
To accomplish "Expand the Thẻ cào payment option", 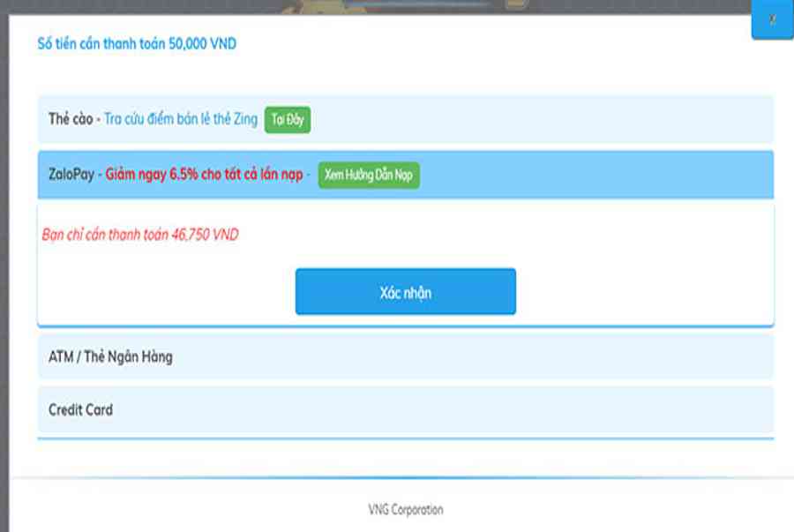I will [x=406, y=119].
